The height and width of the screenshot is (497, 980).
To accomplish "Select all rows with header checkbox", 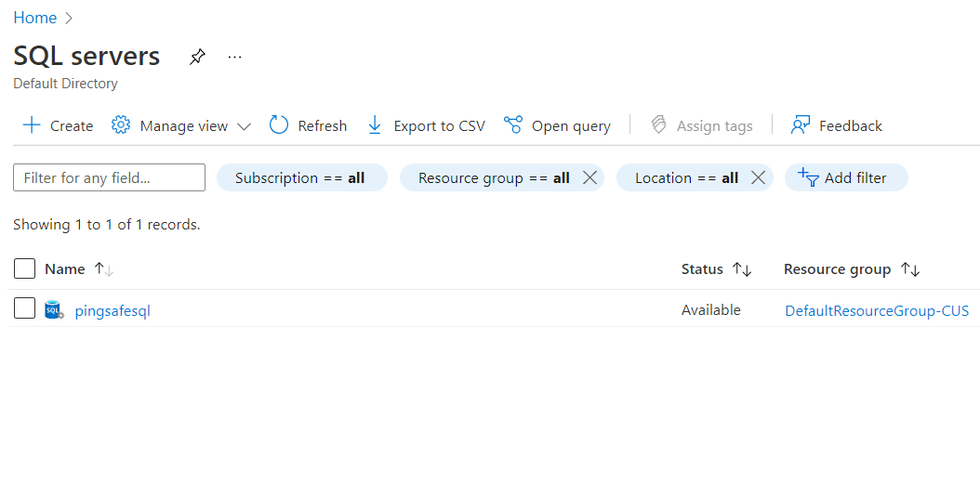I will tap(25, 268).
